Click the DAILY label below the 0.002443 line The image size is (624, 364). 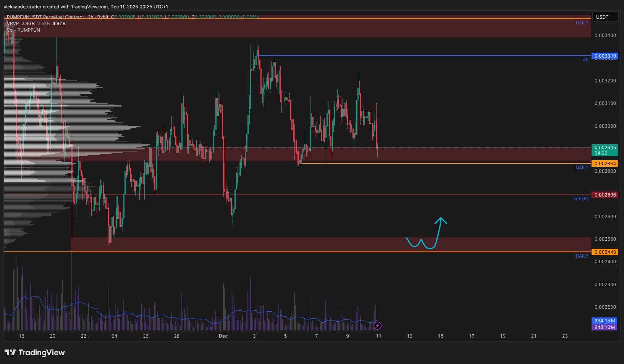pos(582,256)
